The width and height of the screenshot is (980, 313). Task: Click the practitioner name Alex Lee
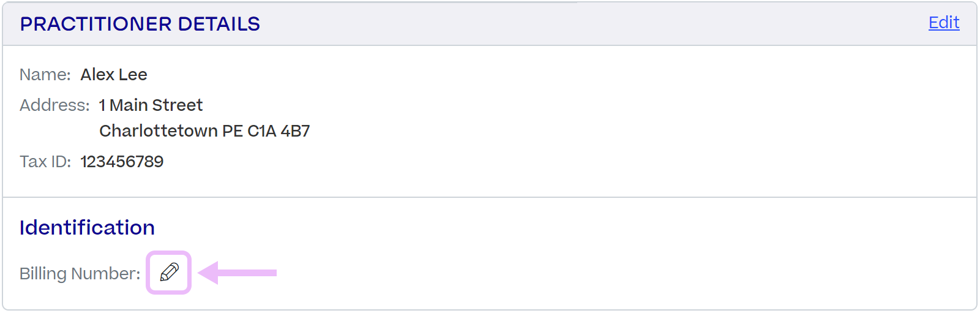tap(114, 75)
